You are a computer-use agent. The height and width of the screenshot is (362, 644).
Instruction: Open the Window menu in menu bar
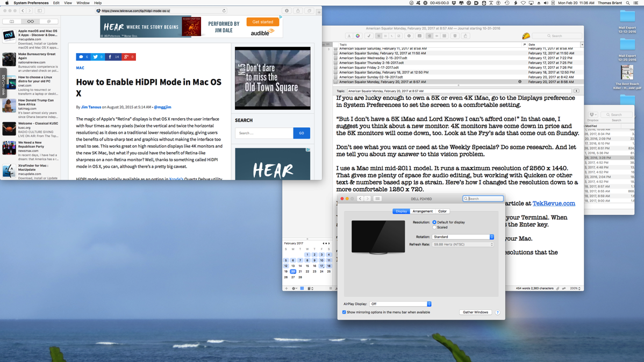[x=83, y=3]
